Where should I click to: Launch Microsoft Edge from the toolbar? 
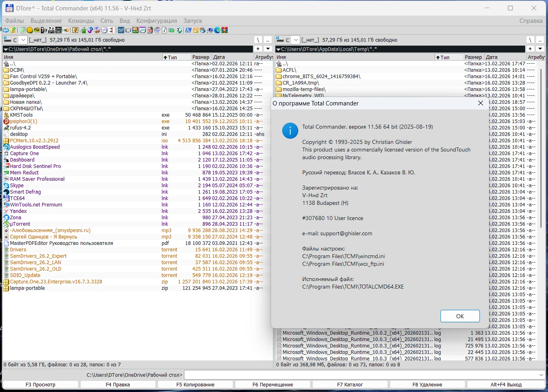217,30
